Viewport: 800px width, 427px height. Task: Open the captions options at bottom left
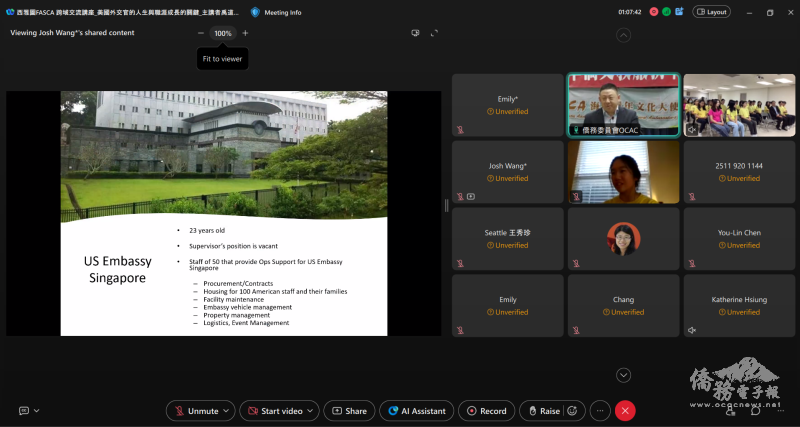(x=28, y=411)
